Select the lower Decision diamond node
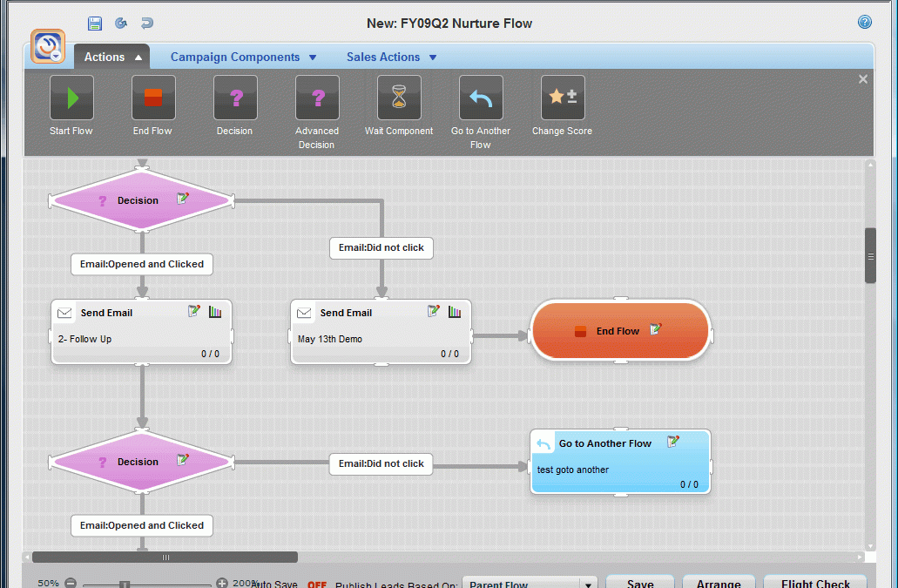Image resolution: width=898 pixels, height=588 pixels. click(x=142, y=462)
